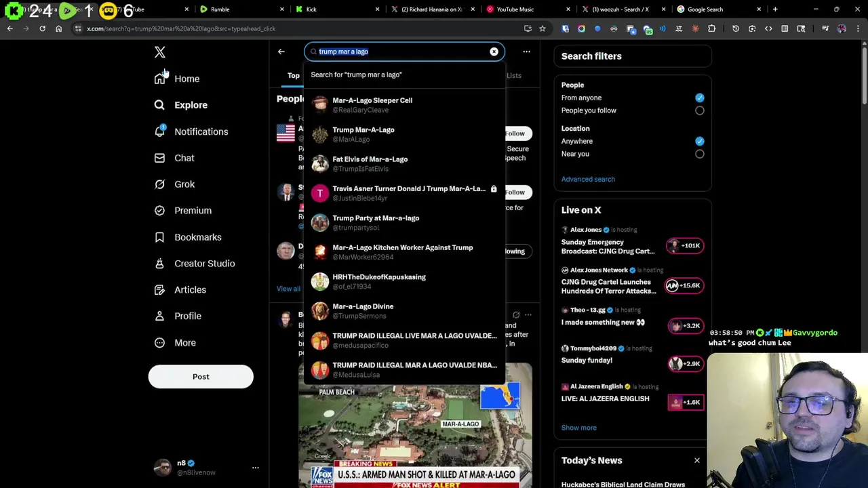Click the Grok icon on the post
868x488 pixels.
pos(516,315)
